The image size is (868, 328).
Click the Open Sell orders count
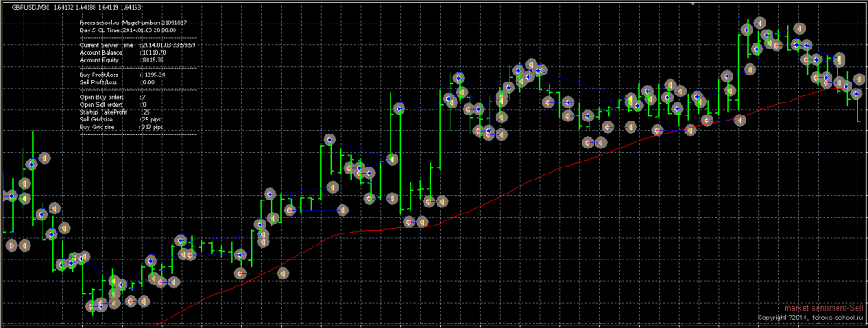pyautogui.click(x=143, y=104)
